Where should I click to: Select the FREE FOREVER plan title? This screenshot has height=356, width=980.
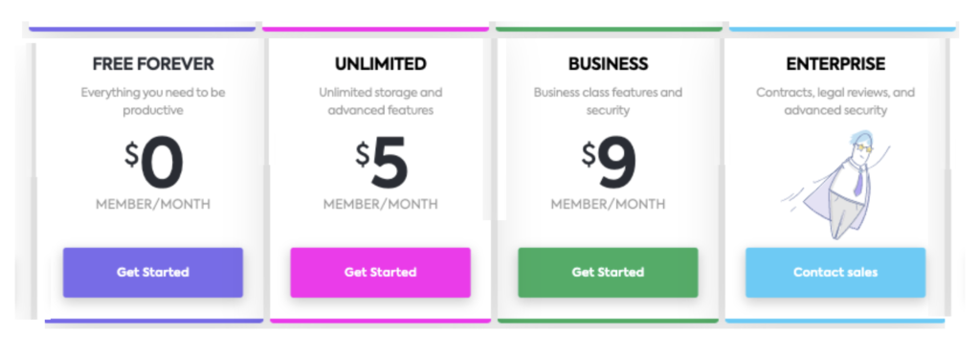(x=153, y=64)
